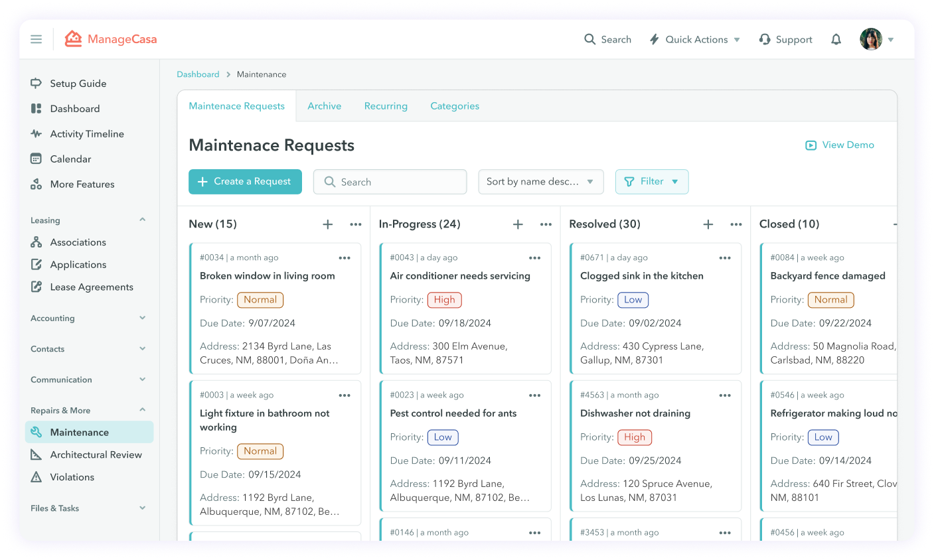This screenshot has height=560, width=934.
Task: Expand the Accounting section
Action: (x=142, y=318)
